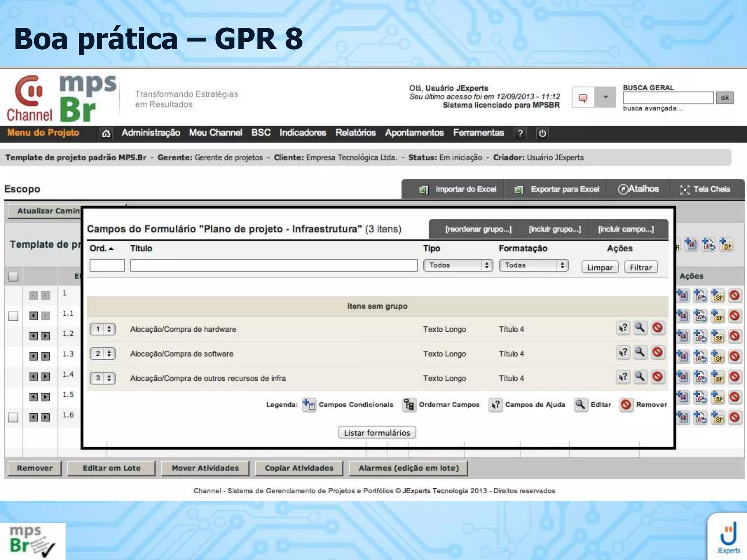Toggle the select-all checkbox in scope table

point(13,277)
